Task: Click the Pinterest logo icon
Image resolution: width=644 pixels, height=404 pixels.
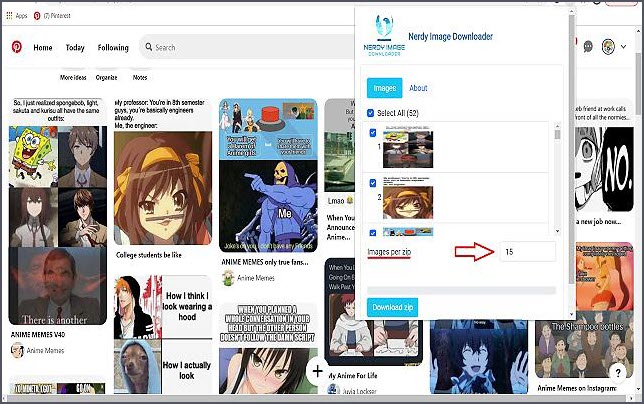Action: tap(16, 47)
